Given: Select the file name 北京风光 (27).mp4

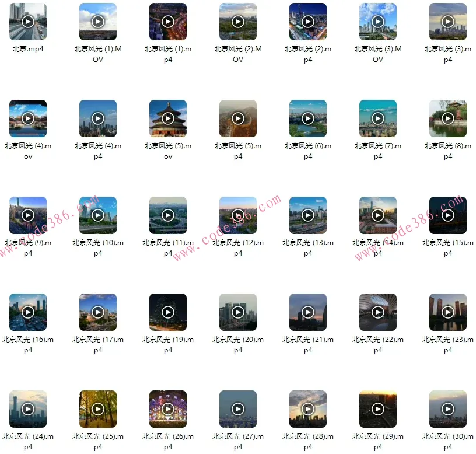Looking at the screenshot, I should [x=238, y=442].
